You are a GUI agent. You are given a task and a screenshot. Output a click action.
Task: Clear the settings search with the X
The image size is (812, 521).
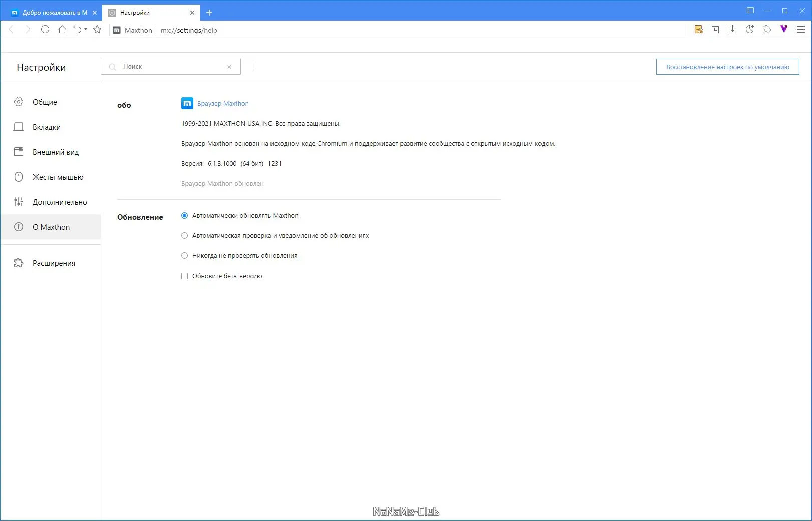point(229,67)
